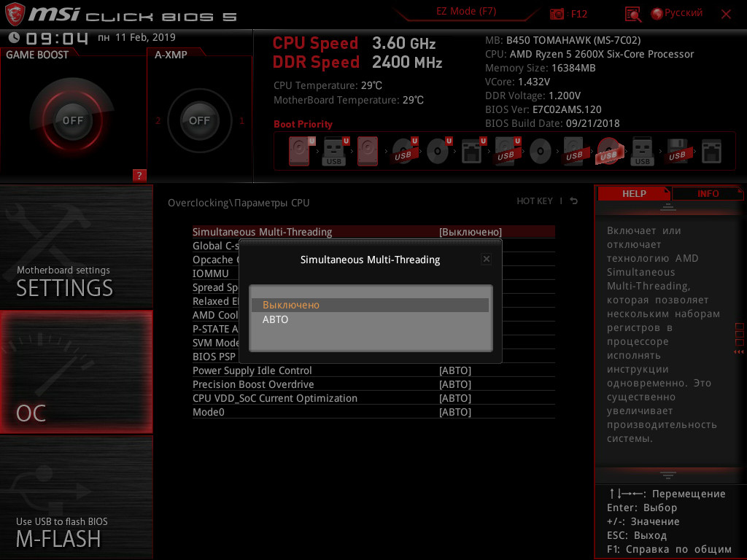Click the Precision Boost Overdrive label
This screenshot has width=747, height=560.
(x=253, y=384)
